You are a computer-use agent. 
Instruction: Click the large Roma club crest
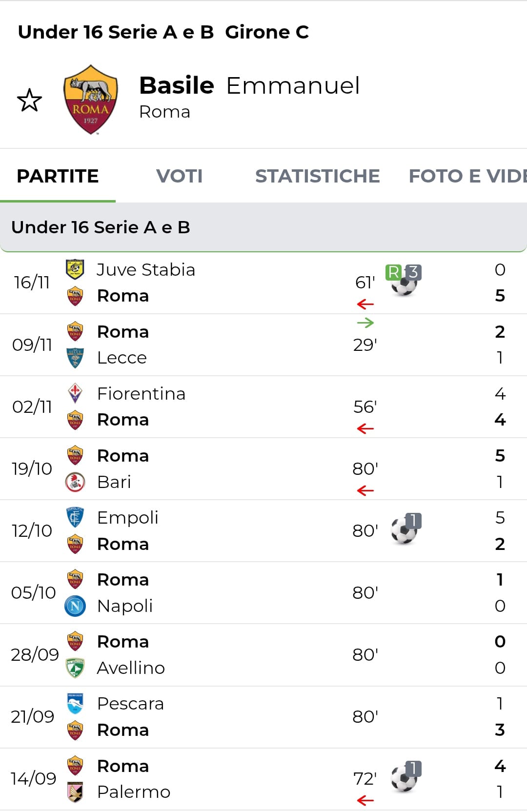click(x=91, y=100)
